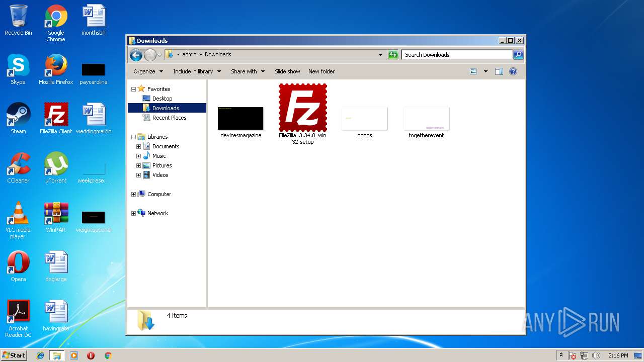Open VLC media player shortcut
644x362 pixels.
pos(18,220)
